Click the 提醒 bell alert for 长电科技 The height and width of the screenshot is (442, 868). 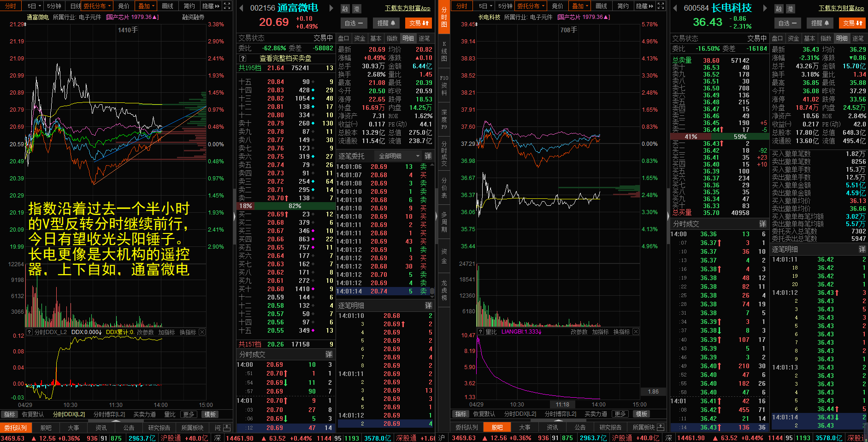tap(820, 23)
